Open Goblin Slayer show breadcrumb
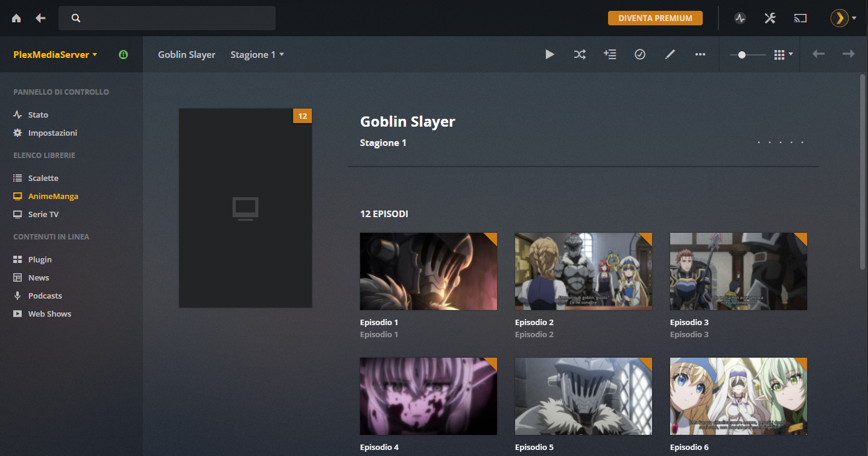Image resolution: width=868 pixels, height=456 pixels. tap(186, 54)
